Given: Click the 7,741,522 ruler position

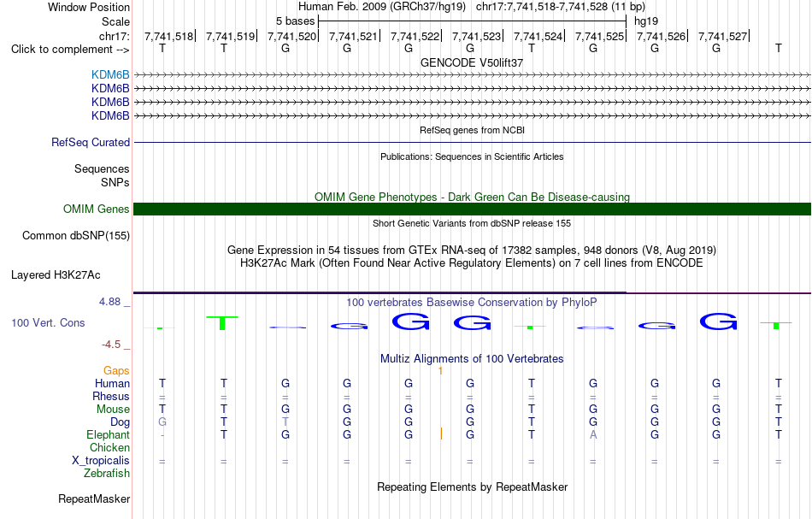Looking at the screenshot, I should [x=415, y=36].
